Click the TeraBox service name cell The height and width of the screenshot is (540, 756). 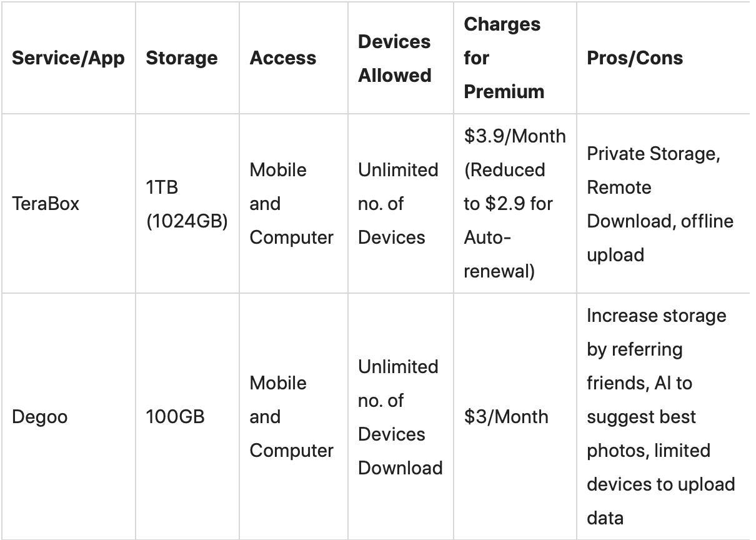pyautogui.click(x=46, y=204)
